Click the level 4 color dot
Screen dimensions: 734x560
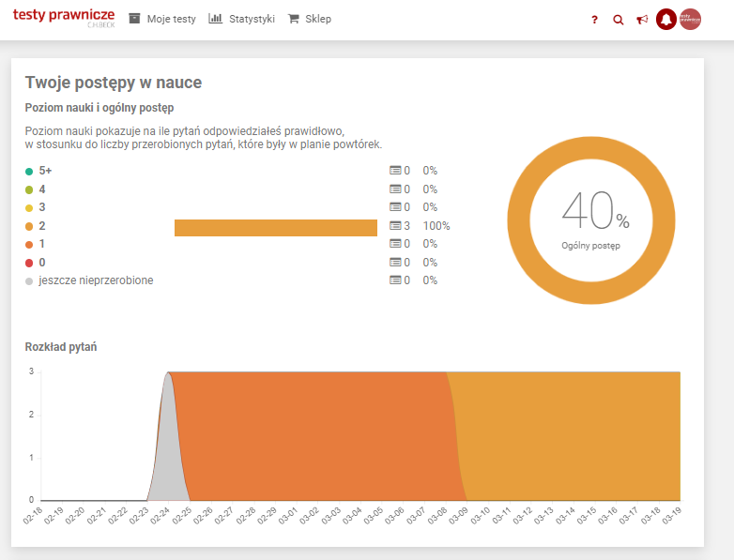(x=29, y=189)
